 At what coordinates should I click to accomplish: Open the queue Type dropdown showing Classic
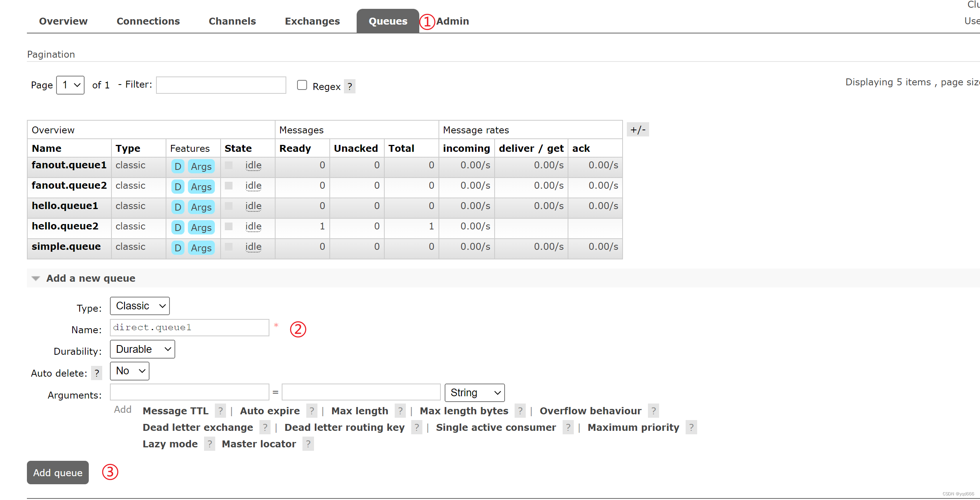click(140, 306)
